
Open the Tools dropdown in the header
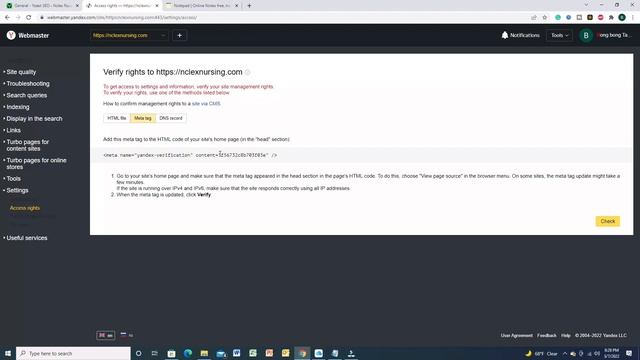[559, 36]
